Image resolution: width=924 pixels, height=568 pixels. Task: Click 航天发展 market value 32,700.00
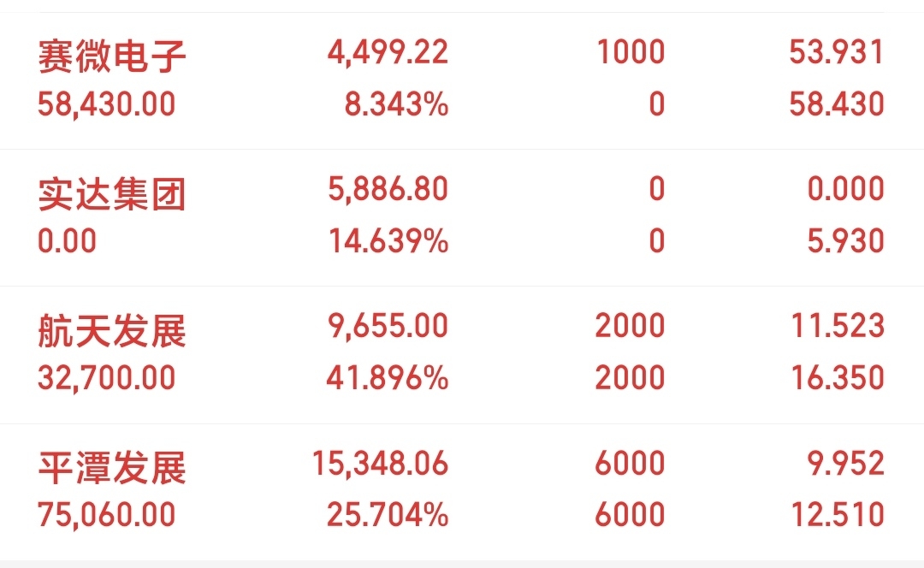106,377
